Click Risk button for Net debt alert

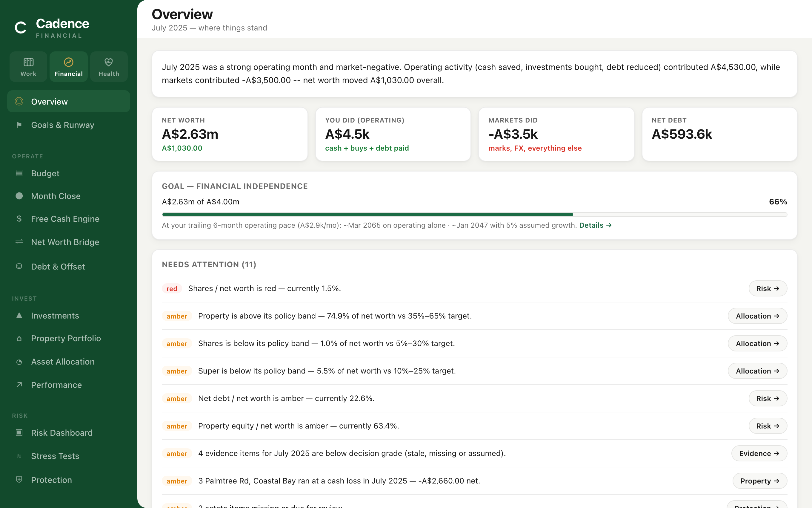point(768,398)
